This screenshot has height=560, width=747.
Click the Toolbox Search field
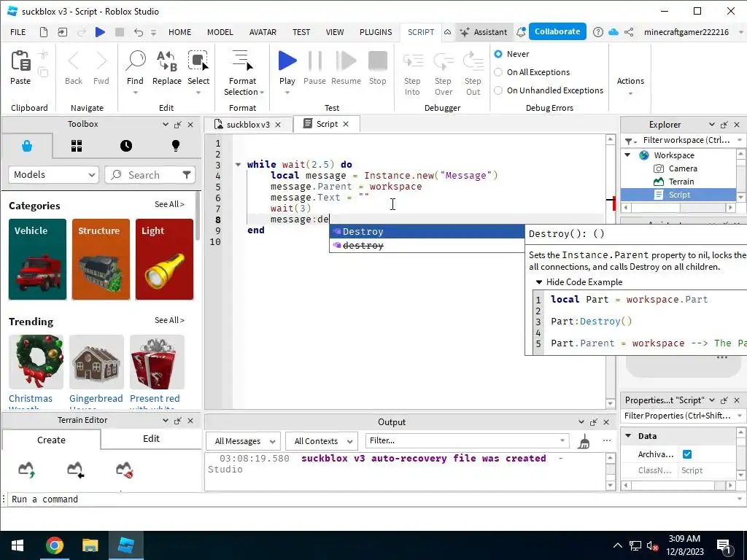tap(150, 175)
